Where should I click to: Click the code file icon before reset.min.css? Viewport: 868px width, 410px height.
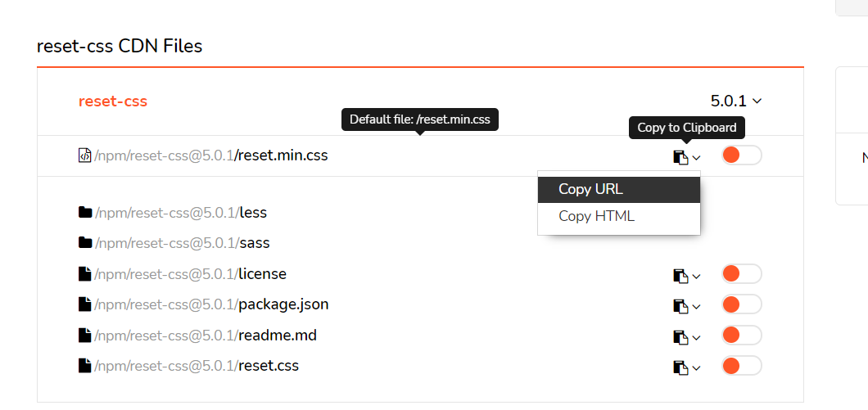coord(84,155)
